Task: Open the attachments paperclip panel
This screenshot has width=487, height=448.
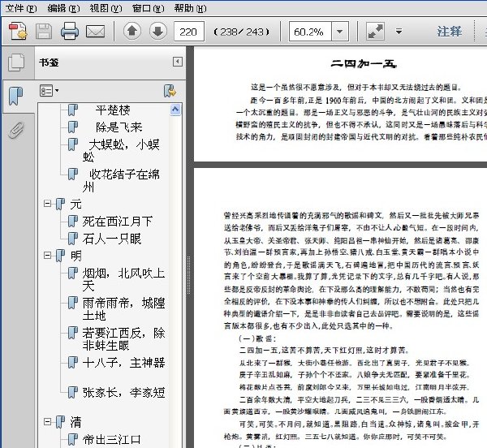Action: coord(16,130)
